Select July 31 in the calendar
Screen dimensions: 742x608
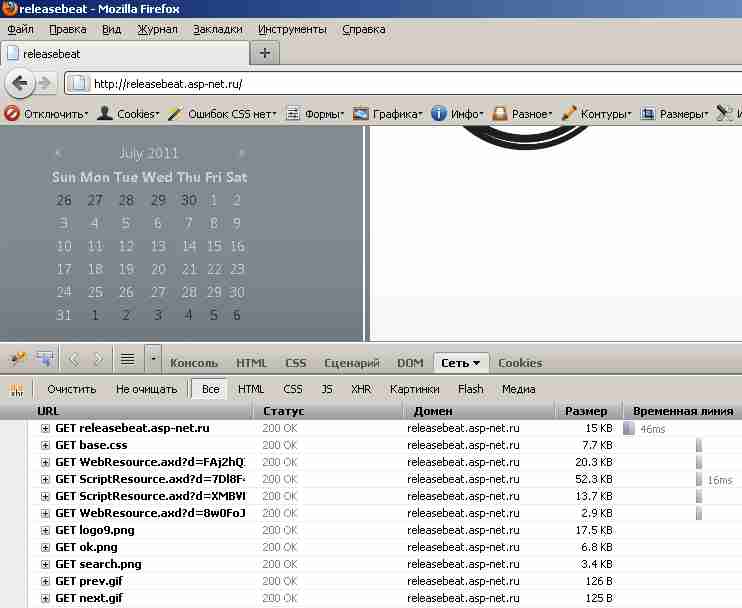click(x=63, y=315)
